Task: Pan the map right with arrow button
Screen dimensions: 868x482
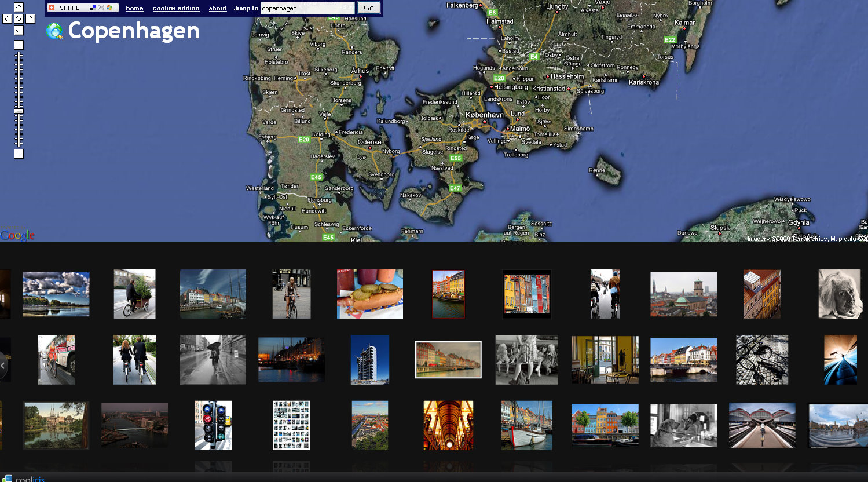Action: pyautogui.click(x=30, y=19)
